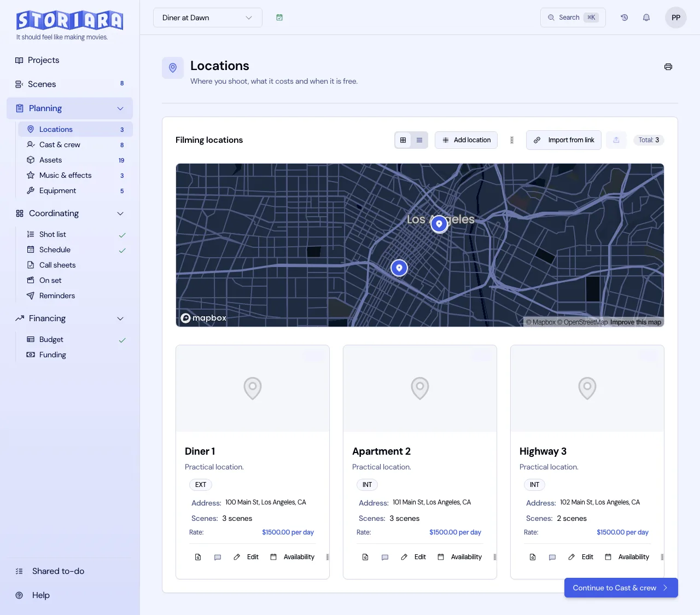Viewport: 700px width, 615px height.
Task: Click the print icon for Locations page
Action: click(x=668, y=67)
